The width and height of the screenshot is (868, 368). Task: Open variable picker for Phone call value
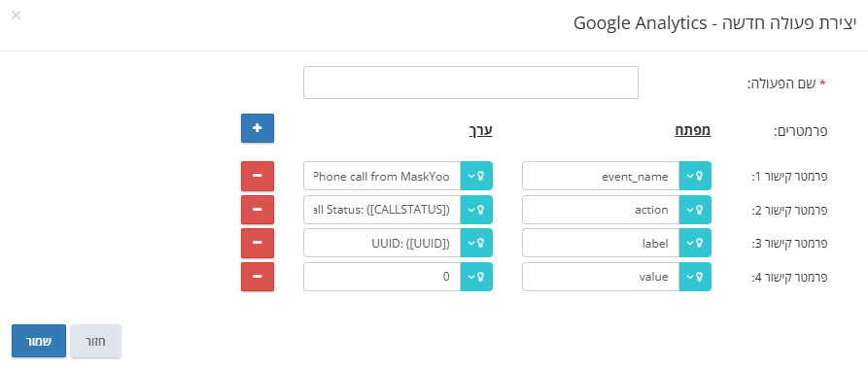click(x=476, y=176)
